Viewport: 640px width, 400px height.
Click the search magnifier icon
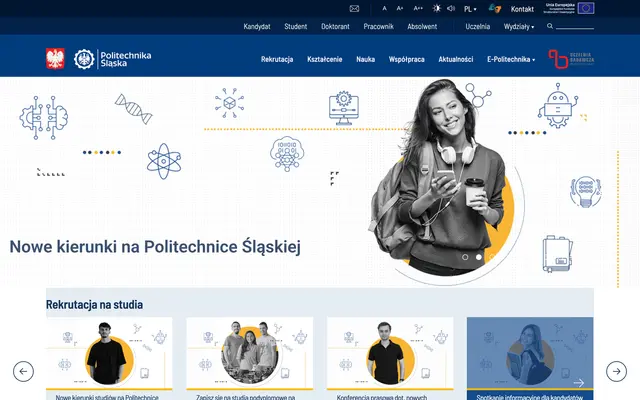point(550,26)
